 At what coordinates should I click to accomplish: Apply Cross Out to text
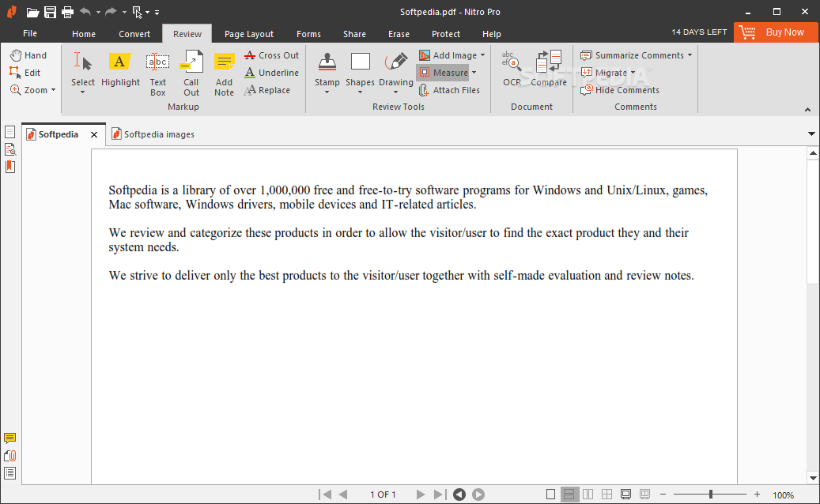click(x=271, y=55)
